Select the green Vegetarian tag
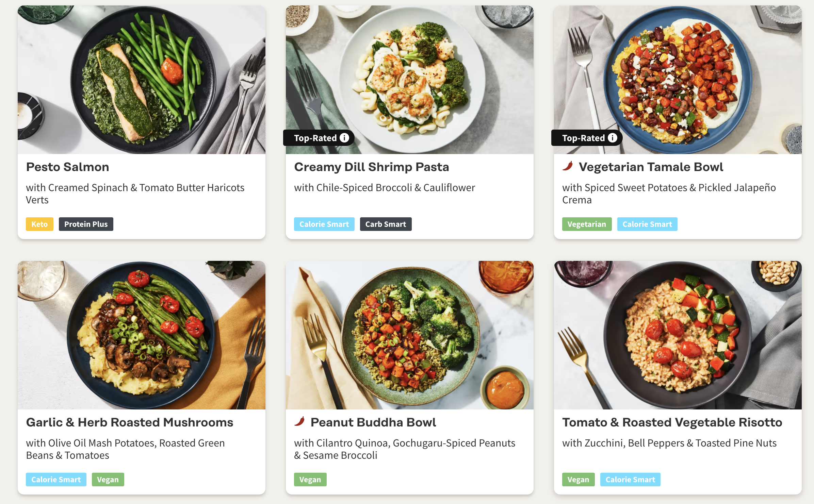The width and height of the screenshot is (814, 504). pos(587,224)
